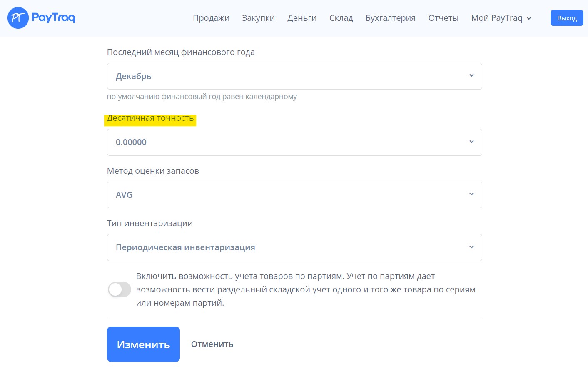Enable the batch tracking toggle switch
Viewport: 588px width, 379px height.
(120, 289)
